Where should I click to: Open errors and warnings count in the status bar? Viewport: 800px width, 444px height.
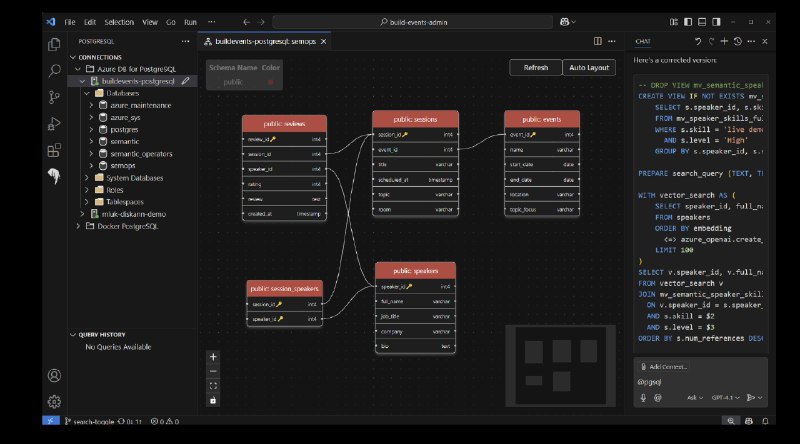pyautogui.click(x=164, y=421)
